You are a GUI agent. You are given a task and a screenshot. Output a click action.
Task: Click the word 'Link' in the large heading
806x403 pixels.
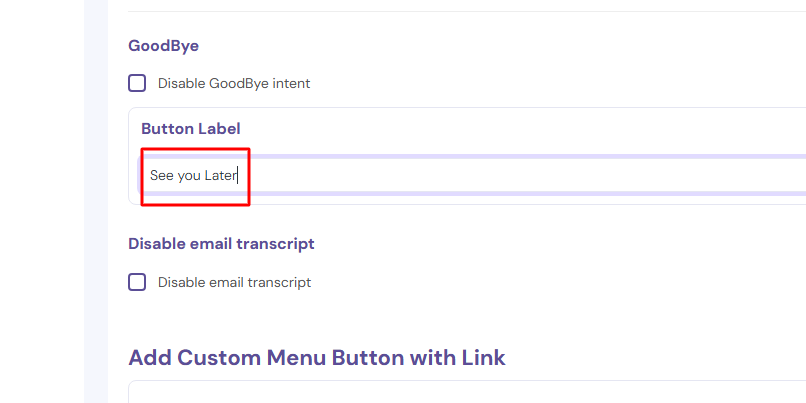(479, 357)
